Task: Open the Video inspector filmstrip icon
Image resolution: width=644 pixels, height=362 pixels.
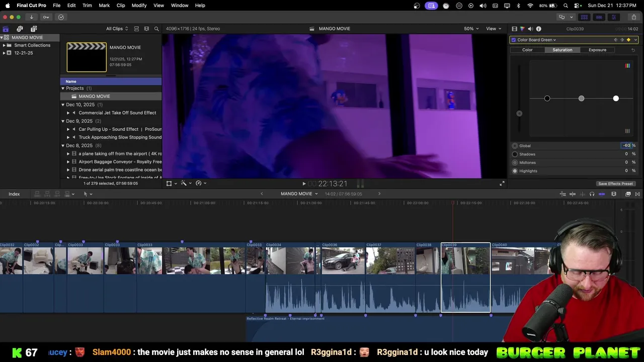Action: [514, 29]
